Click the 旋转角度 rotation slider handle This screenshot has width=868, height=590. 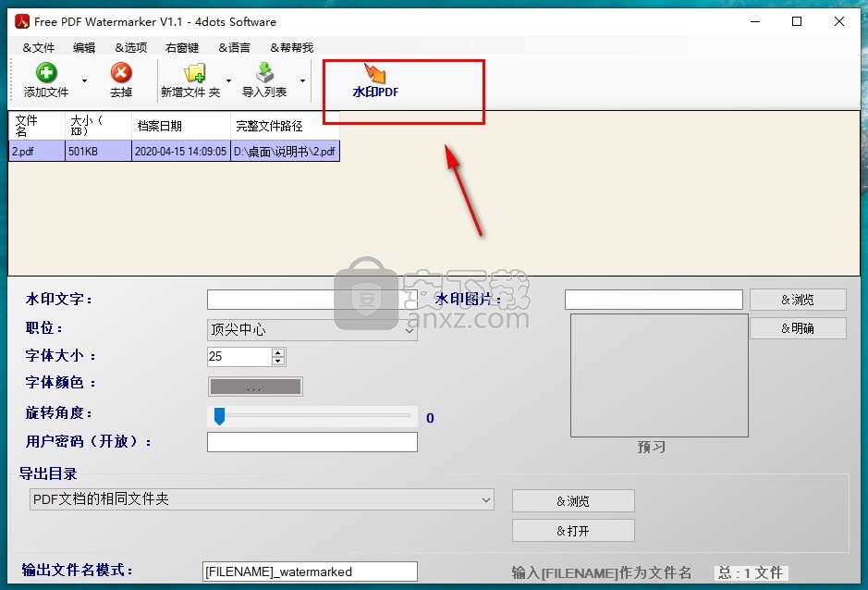219,416
